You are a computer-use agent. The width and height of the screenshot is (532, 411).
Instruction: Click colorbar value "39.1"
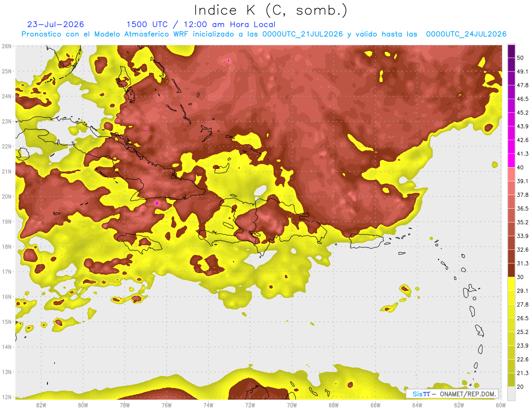pyautogui.click(x=522, y=181)
